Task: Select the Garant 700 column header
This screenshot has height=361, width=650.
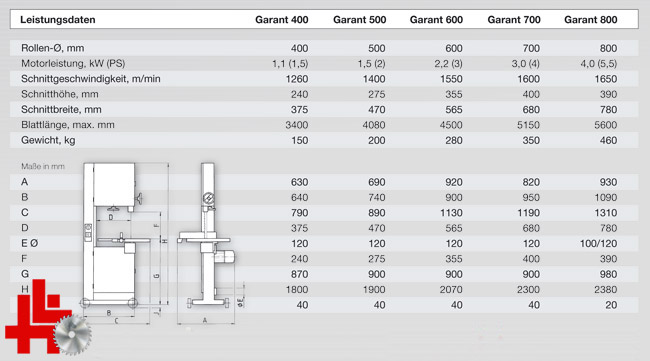Action: click(514, 19)
